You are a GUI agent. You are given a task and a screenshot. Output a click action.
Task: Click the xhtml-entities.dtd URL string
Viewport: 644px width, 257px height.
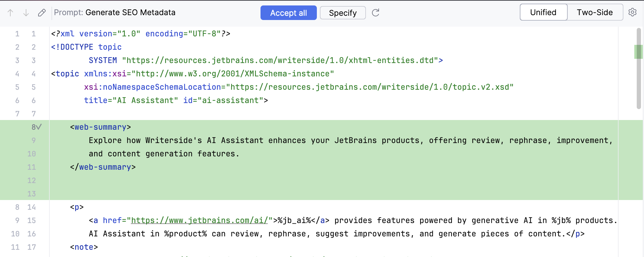point(280,60)
